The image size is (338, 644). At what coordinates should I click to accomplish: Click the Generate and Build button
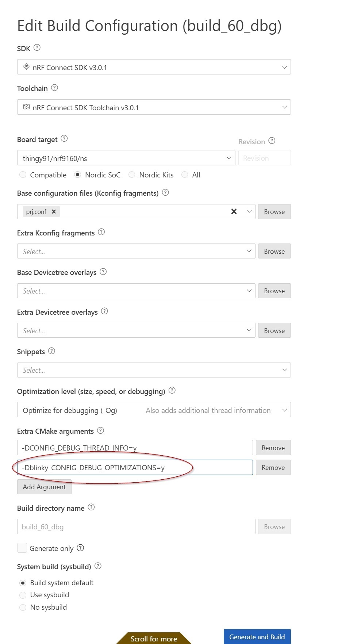click(x=257, y=637)
